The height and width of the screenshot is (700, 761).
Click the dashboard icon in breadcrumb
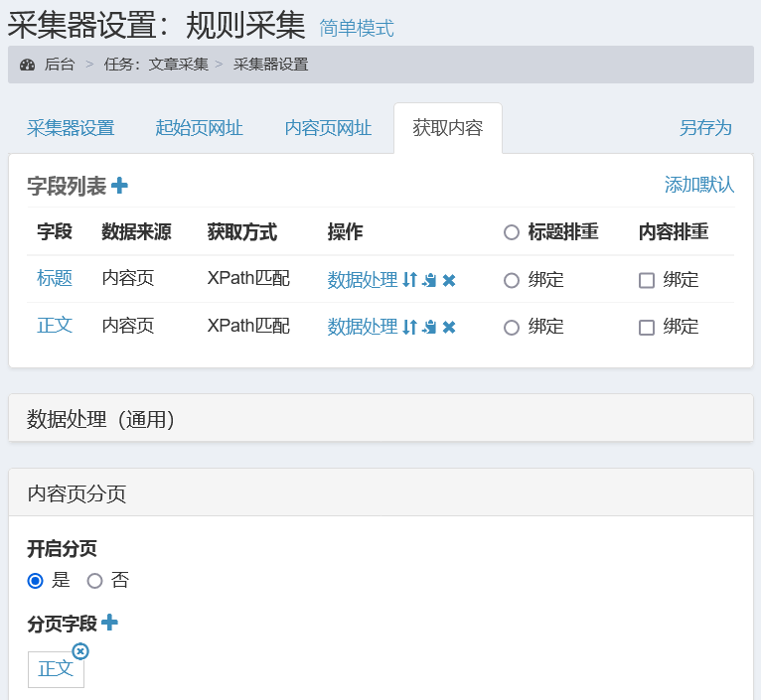[x=27, y=65]
